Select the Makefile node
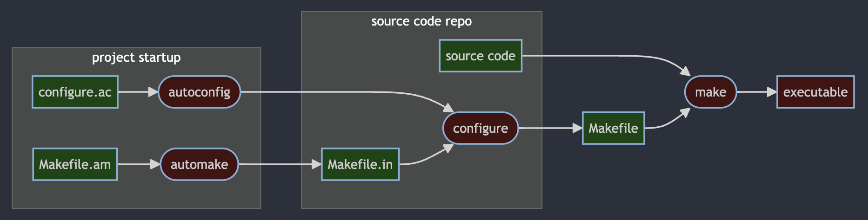The height and width of the screenshot is (220, 868). coord(613,128)
